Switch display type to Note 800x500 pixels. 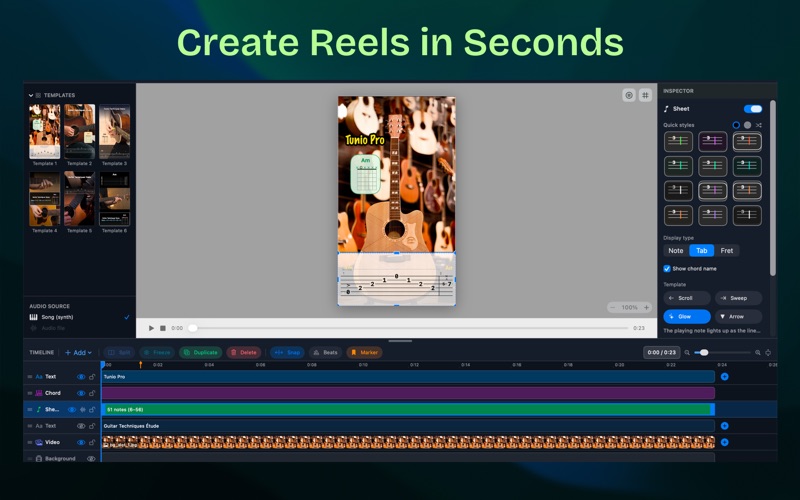point(676,251)
